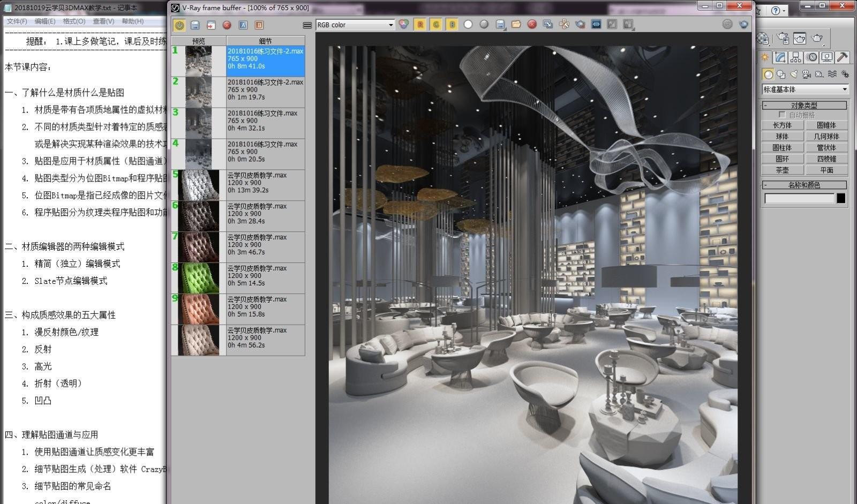This screenshot has width=857, height=504.
Task: Select the Shapes category icon
Action: pyautogui.click(x=781, y=74)
